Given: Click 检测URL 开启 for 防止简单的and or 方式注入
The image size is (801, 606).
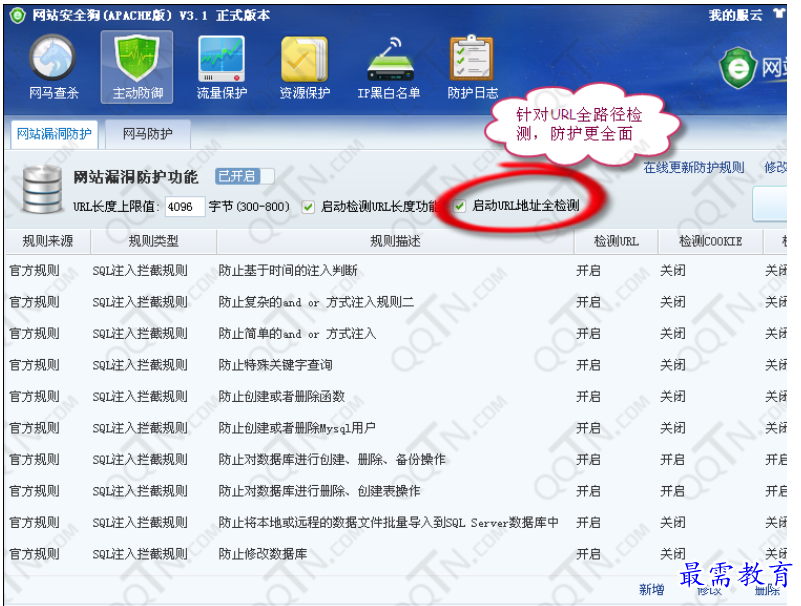Looking at the screenshot, I should click(588, 334).
